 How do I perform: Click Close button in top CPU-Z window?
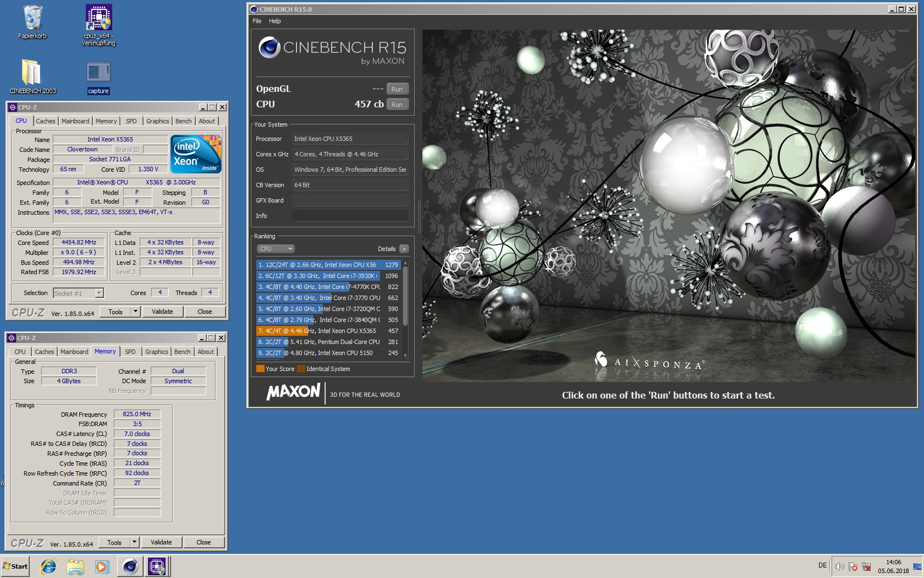click(205, 312)
